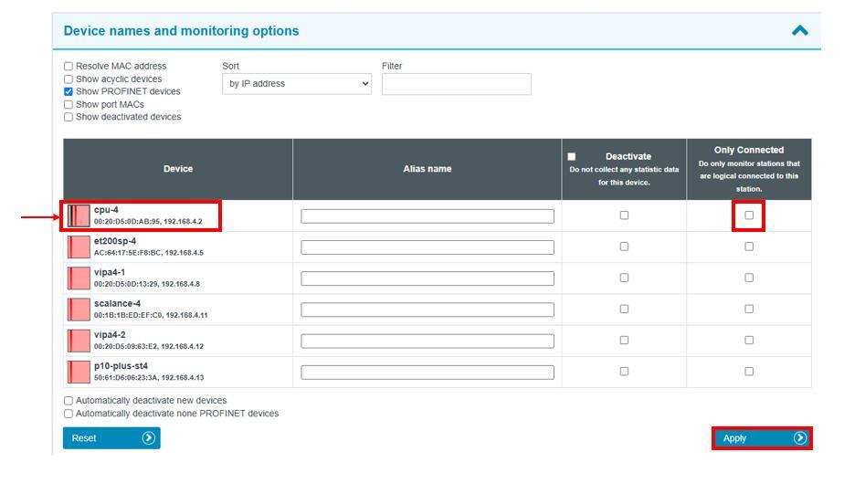Click the Reset button
This screenshot has width=844, height=504.
click(x=111, y=438)
